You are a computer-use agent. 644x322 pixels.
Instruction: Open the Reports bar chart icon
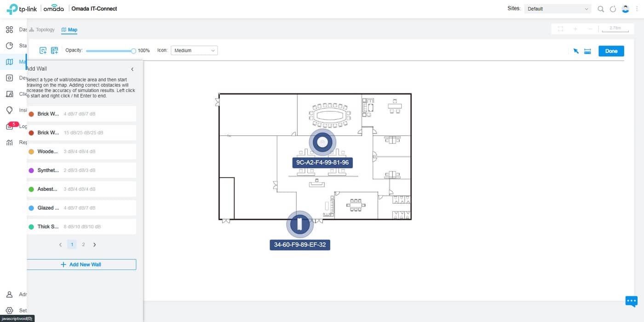point(9,143)
